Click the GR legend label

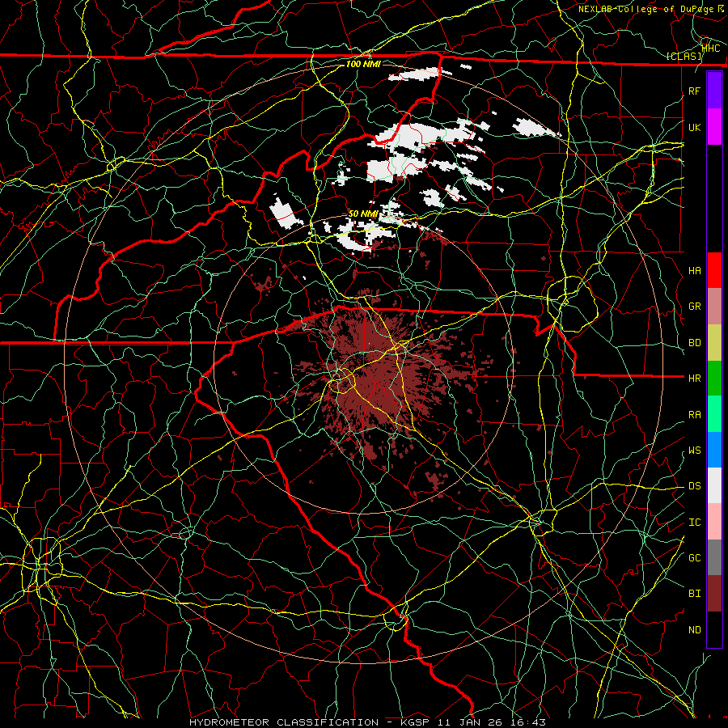[x=694, y=307]
